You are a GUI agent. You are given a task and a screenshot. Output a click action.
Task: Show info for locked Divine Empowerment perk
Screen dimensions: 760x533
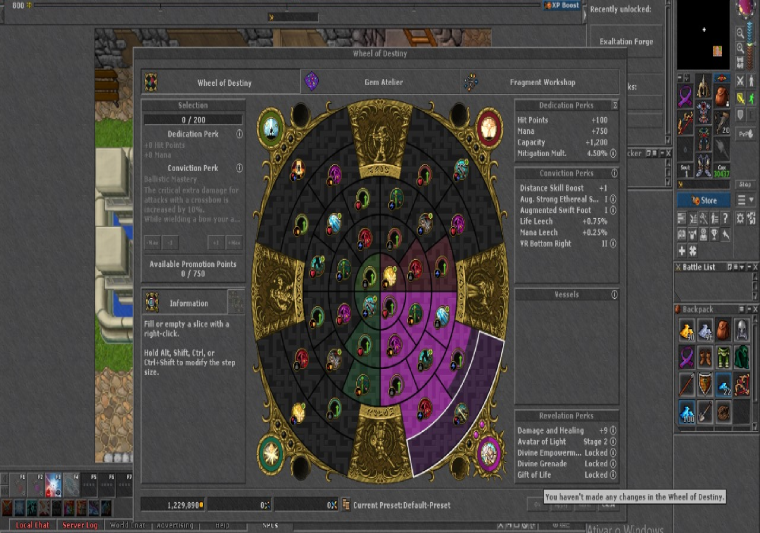tap(613, 453)
